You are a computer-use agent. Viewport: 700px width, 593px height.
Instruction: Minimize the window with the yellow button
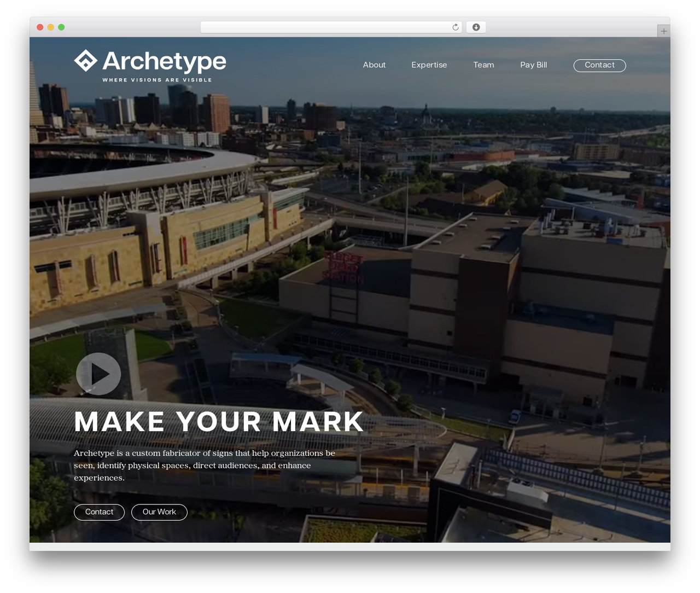coord(50,27)
